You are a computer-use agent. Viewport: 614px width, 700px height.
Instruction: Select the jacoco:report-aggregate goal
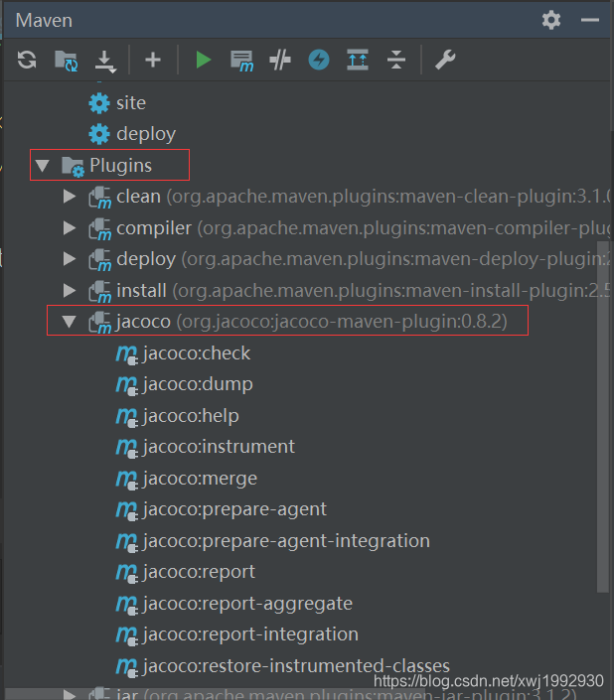point(247,604)
